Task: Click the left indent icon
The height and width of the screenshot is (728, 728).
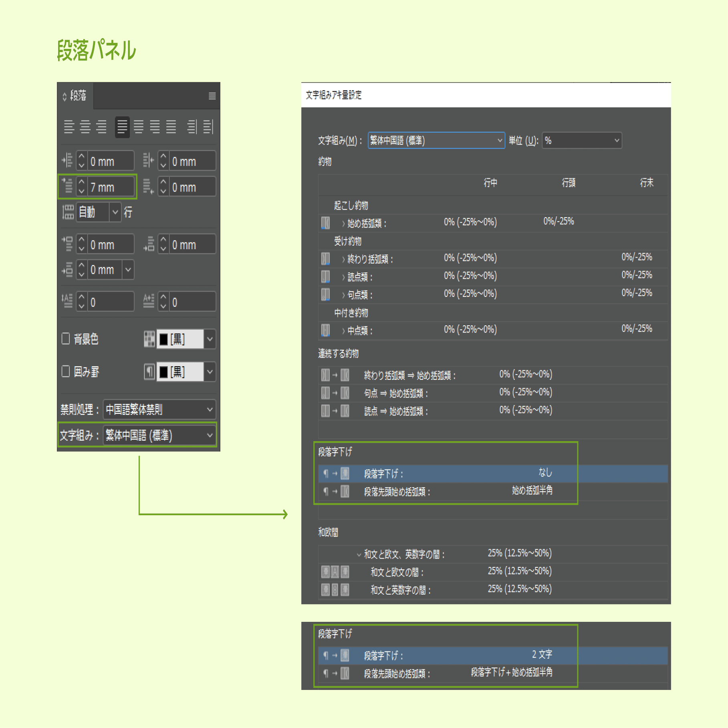Action: (x=67, y=160)
